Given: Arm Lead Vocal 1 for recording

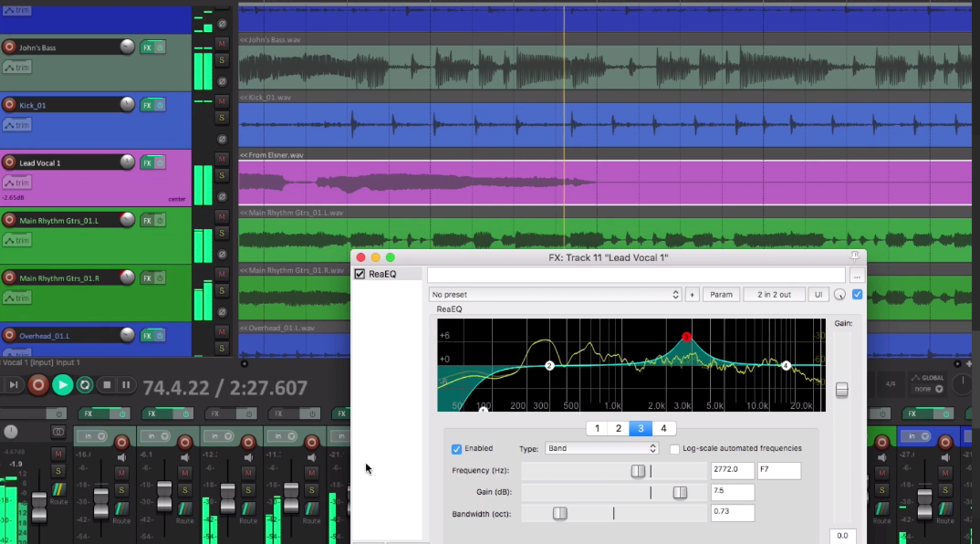Looking at the screenshot, I should click(x=9, y=162).
